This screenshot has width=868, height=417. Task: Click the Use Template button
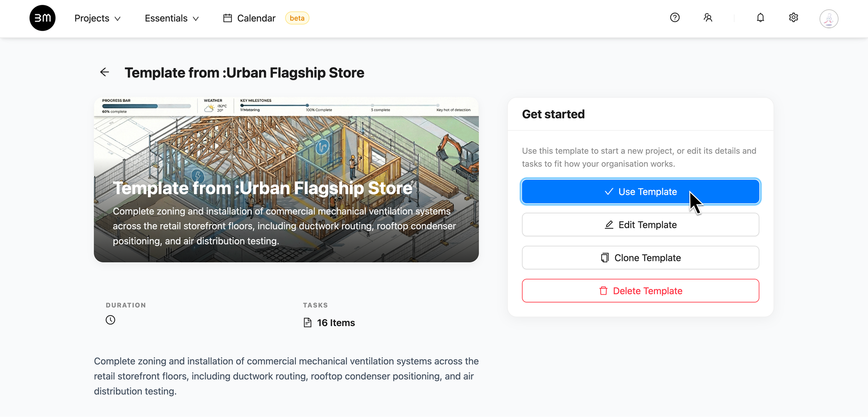[640, 192]
